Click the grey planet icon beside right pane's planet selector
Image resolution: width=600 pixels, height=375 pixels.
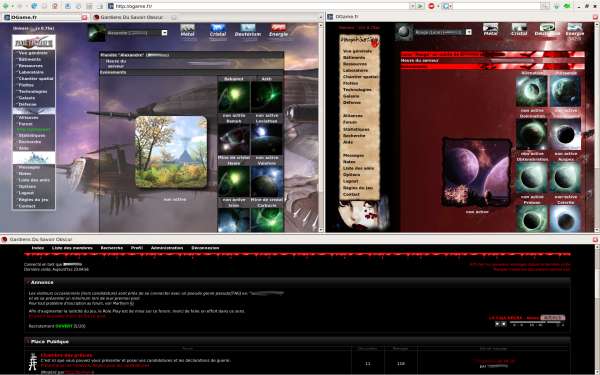pyautogui.click(x=404, y=32)
